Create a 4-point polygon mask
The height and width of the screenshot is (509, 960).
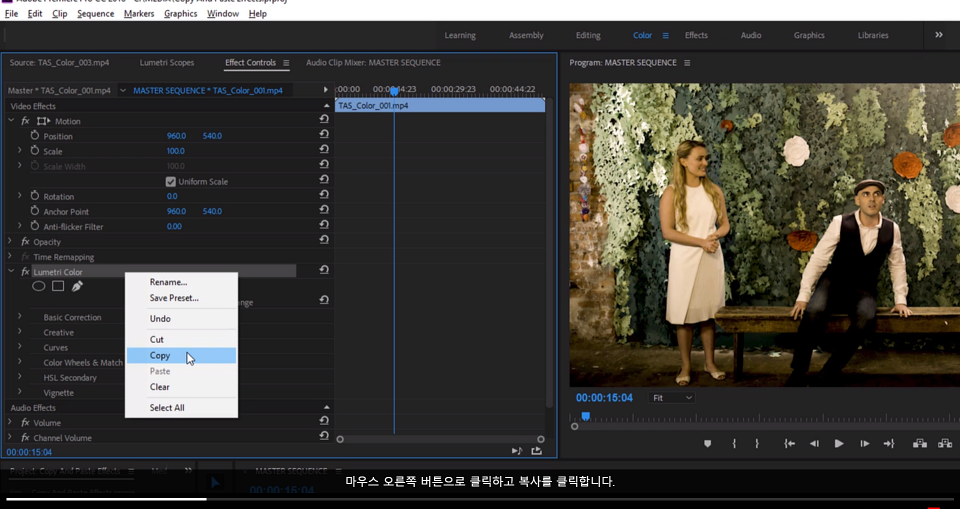(58, 286)
